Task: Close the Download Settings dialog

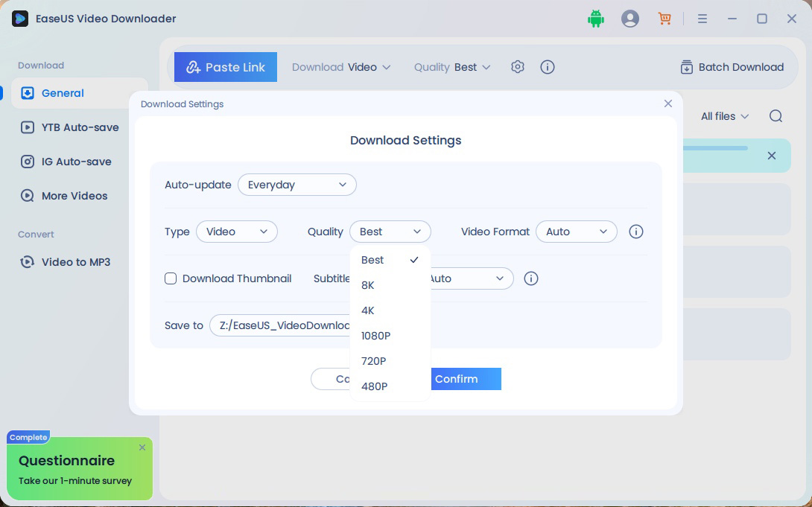Action: point(667,103)
